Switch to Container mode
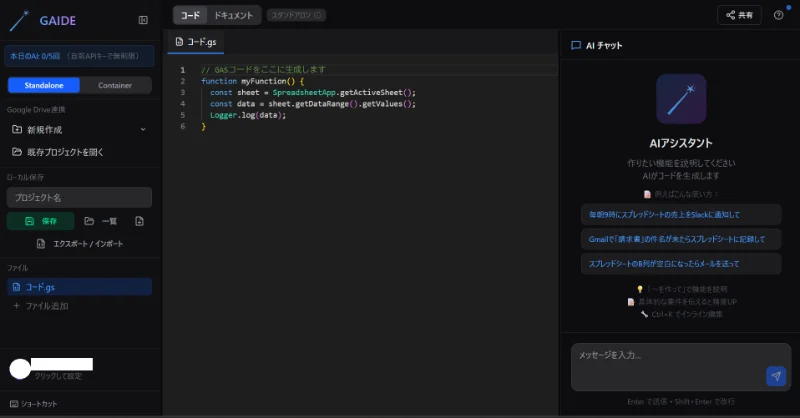The width and height of the screenshot is (800, 418). click(x=115, y=85)
